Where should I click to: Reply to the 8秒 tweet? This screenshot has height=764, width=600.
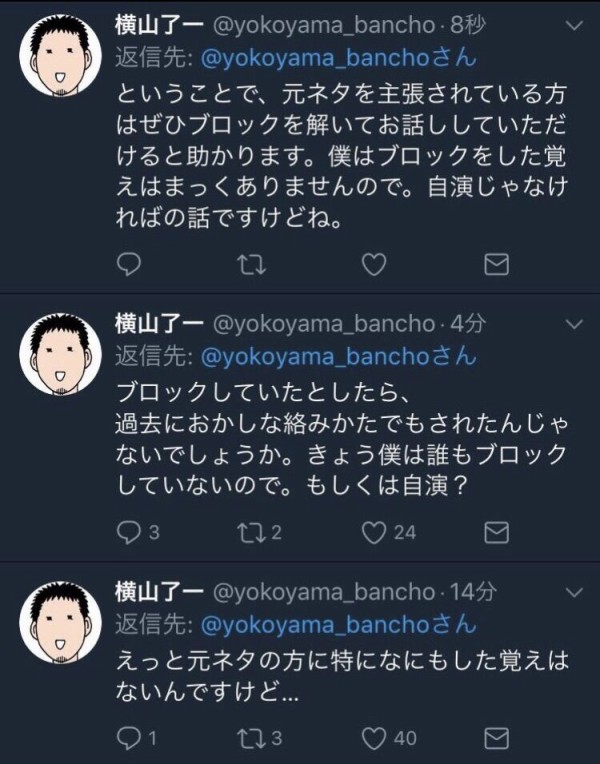[130, 263]
